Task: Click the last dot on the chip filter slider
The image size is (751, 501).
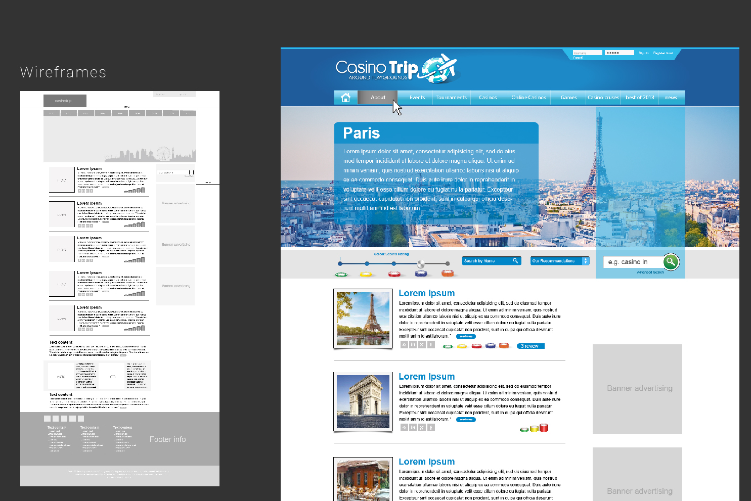Action: click(447, 263)
